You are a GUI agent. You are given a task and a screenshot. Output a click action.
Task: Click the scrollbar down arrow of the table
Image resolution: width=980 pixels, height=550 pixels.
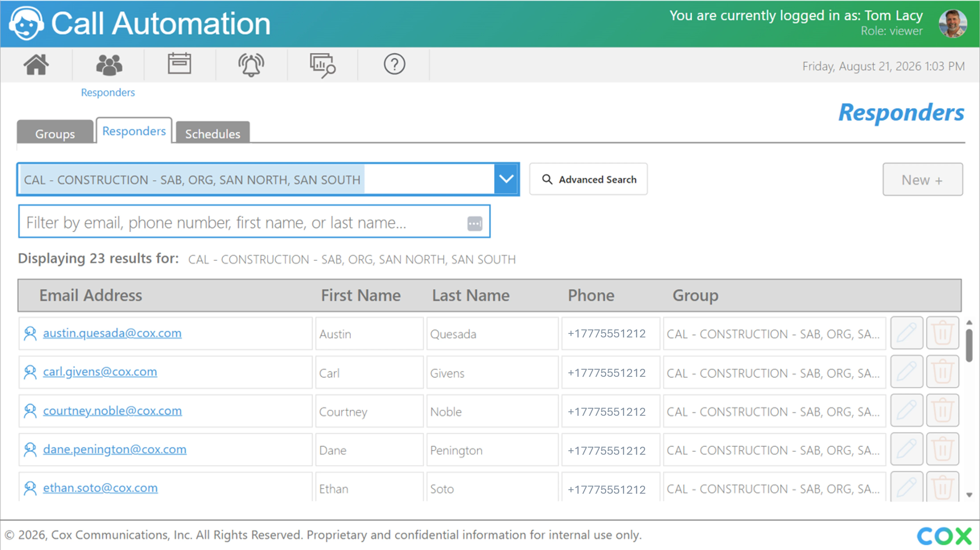[x=969, y=495]
